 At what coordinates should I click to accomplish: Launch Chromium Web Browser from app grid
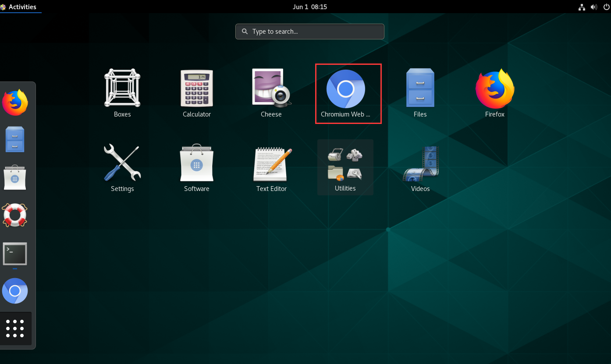(346, 93)
